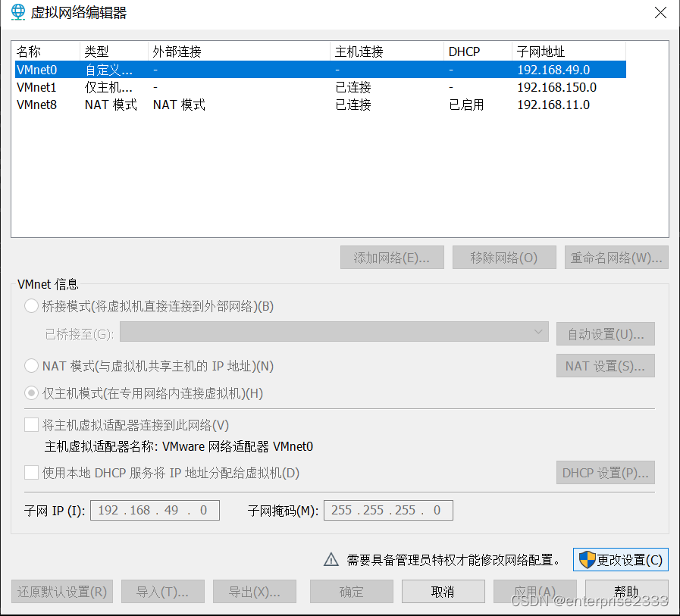Click 已启用 DHCP cell of VMnet8
The image size is (680, 616).
pos(466,105)
